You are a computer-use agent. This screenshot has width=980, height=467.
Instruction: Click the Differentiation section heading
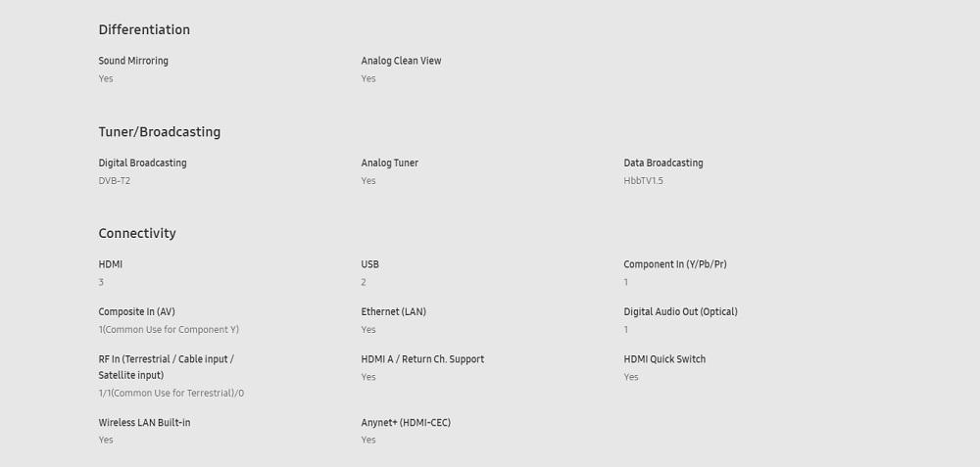point(144,29)
